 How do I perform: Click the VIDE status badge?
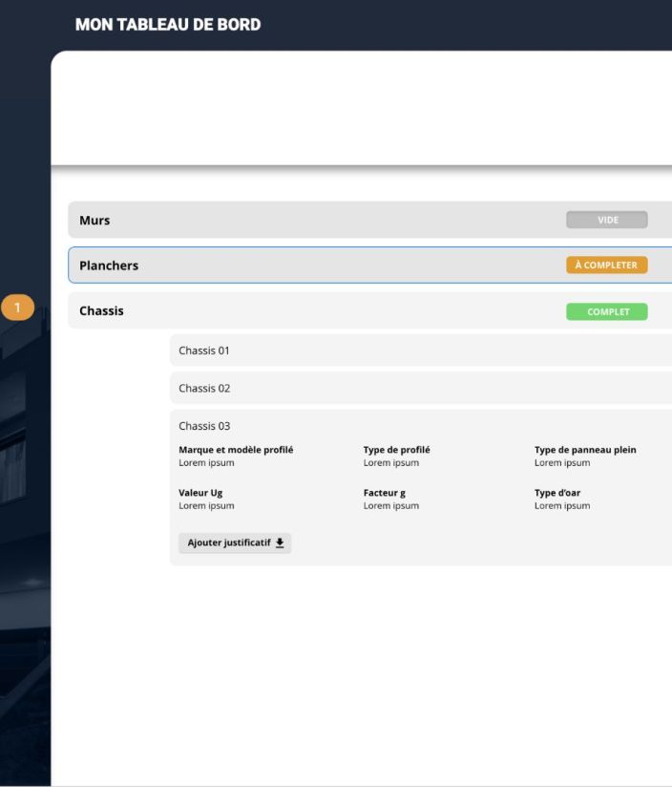click(607, 220)
